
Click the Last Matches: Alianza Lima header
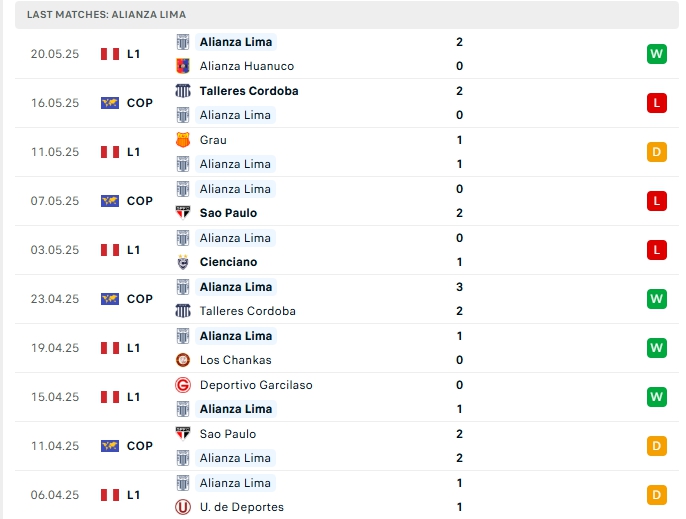tap(106, 15)
